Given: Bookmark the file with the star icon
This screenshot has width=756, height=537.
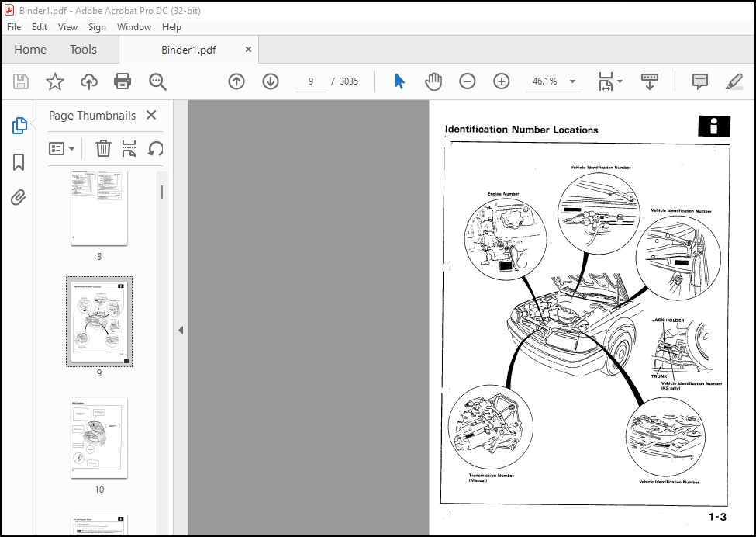Looking at the screenshot, I should 55,81.
